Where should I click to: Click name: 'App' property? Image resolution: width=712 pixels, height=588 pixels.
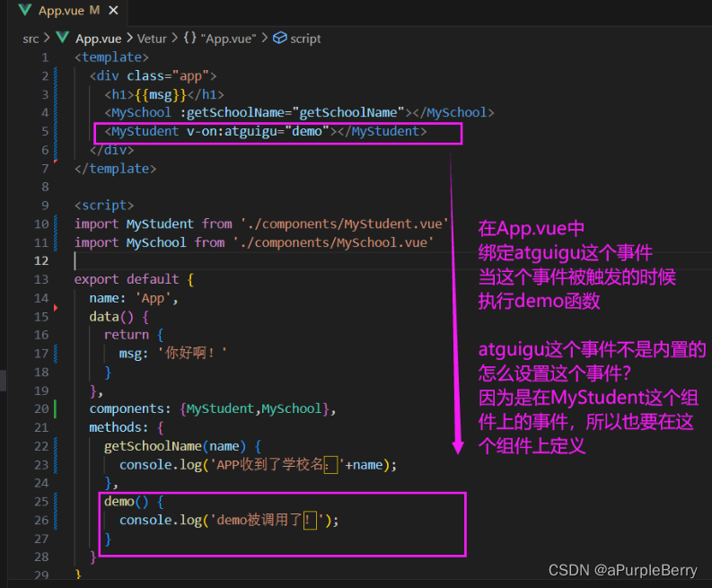(134, 298)
